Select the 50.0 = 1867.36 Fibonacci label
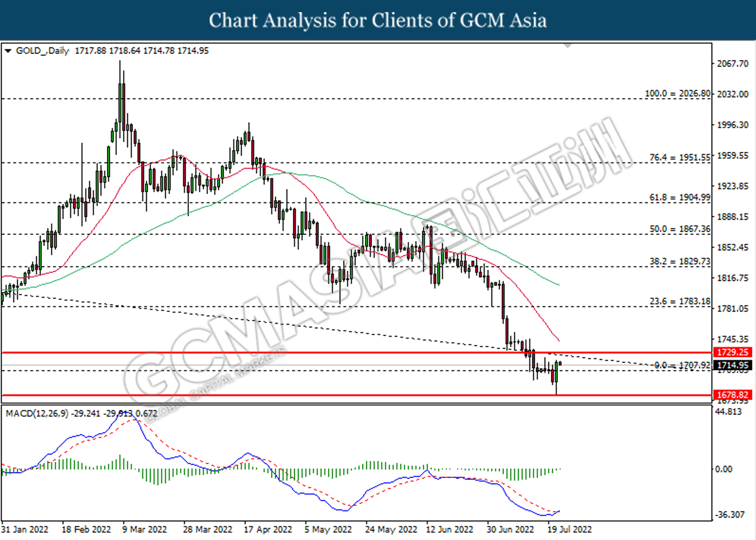 click(x=680, y=229)
